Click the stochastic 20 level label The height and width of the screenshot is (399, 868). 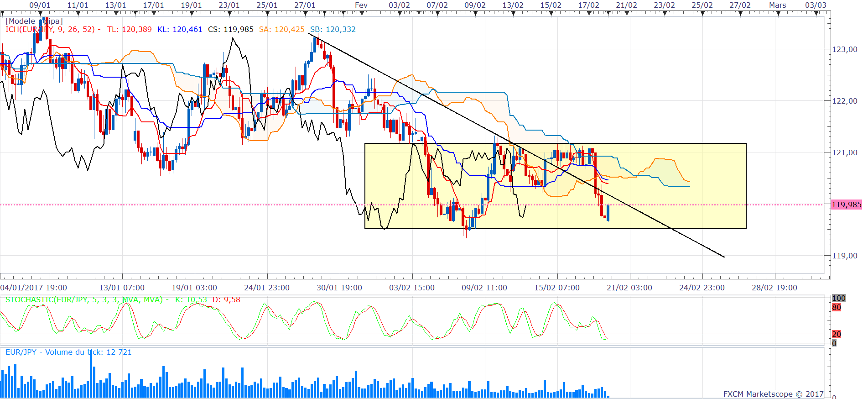point(837,334)
